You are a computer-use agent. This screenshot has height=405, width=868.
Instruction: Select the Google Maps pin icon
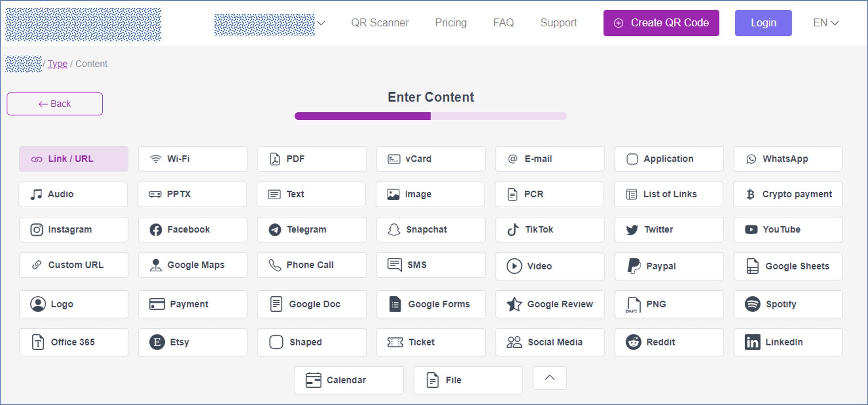(156, 265)
